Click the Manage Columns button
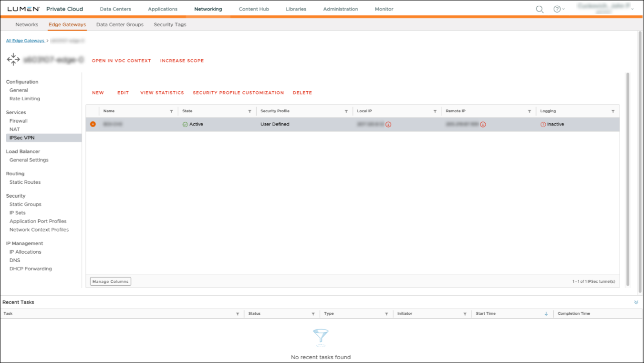Screen dimensions: 644x363 coord(110,281)
